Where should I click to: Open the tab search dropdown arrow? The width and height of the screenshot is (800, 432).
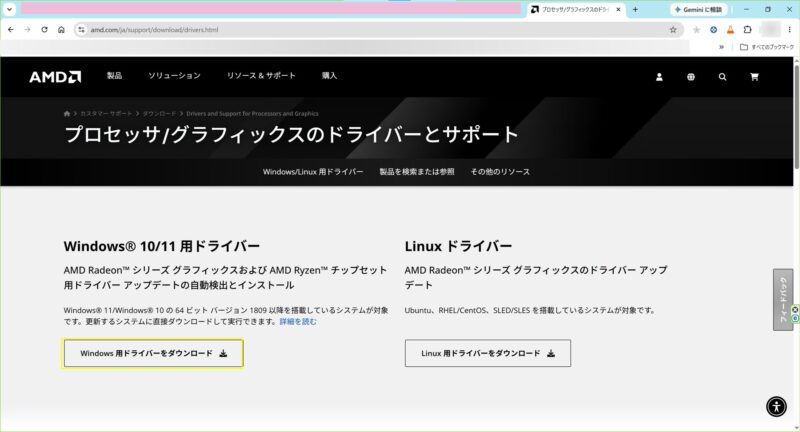point(9,9)
